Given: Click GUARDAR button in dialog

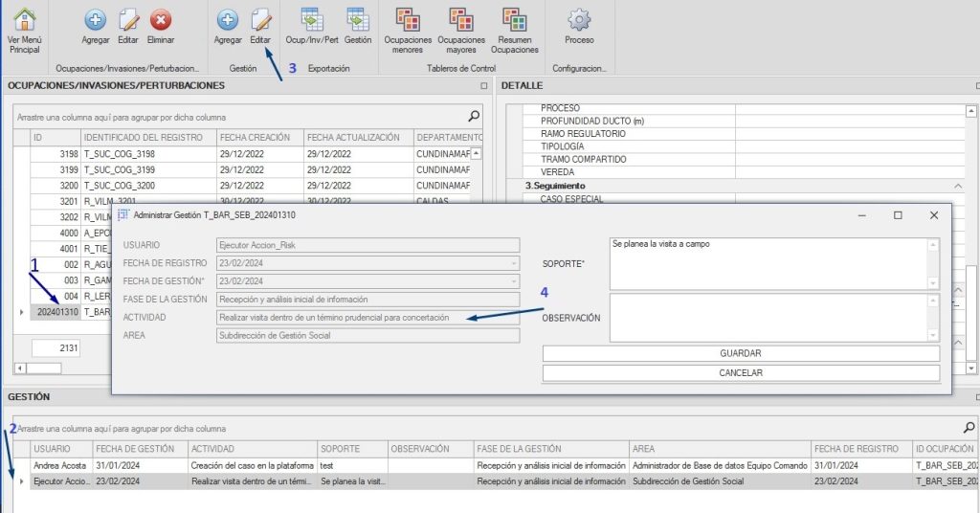Looking at the screenshot, I should click(x=740, y=353).
